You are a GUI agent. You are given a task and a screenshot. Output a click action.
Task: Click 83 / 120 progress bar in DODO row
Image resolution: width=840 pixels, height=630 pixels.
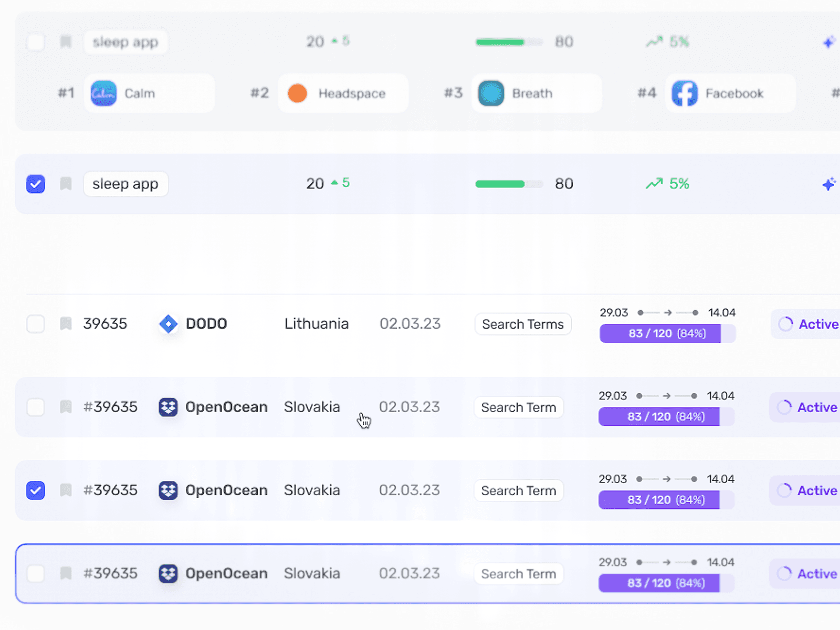pyautogui.click(x=668, y=333)
